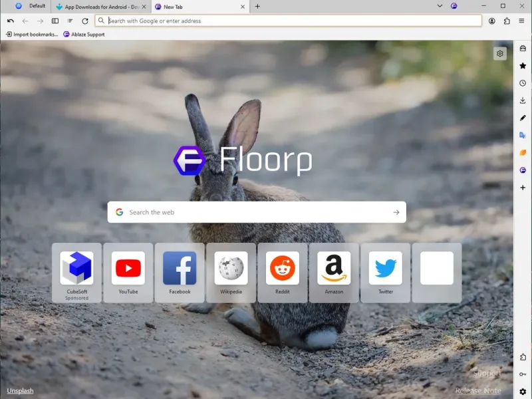This screenshot has width=532, height=399.
Task: Open the account profile icon
Action: (491, 21)
